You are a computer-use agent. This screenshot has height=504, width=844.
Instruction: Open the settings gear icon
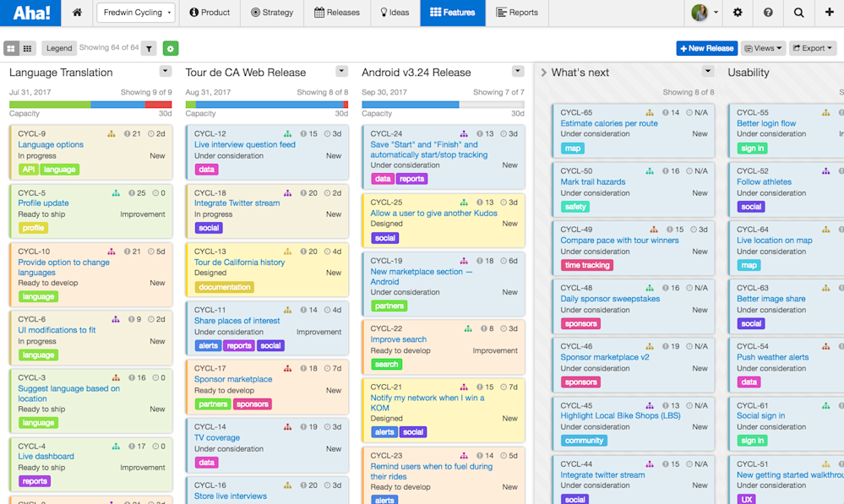click(x=738, y=13)
